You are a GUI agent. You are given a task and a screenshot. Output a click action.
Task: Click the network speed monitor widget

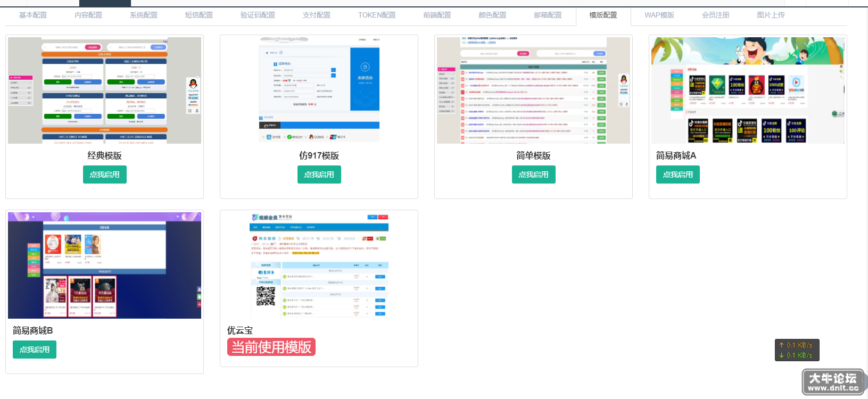797,350
